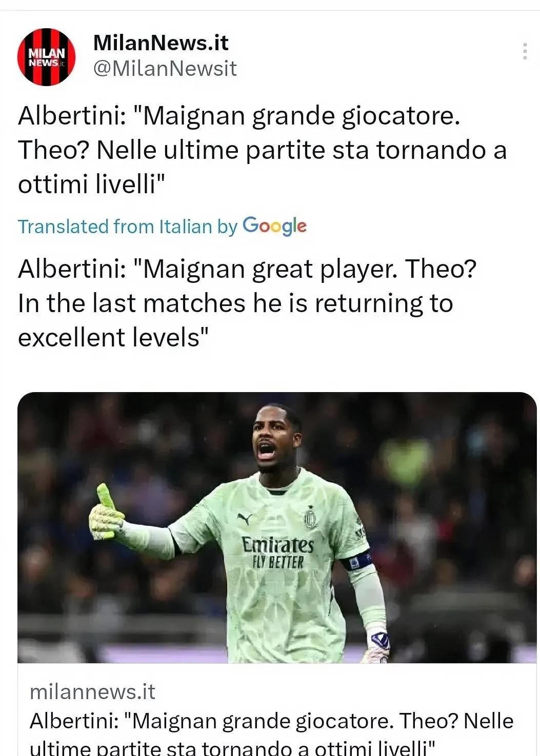Open the milannews.it domain in the link card

pyautogui.click(x=92, y=691)
